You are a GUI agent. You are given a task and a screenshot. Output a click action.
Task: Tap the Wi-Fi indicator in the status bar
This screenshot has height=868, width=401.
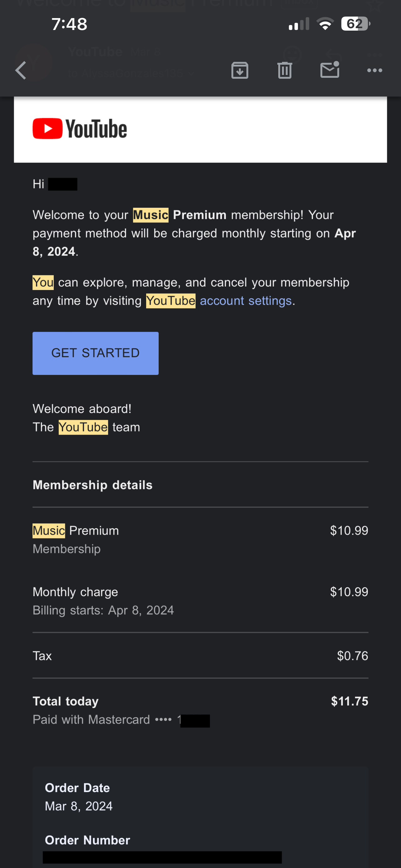pyautogui.click(x=325, y=24)
